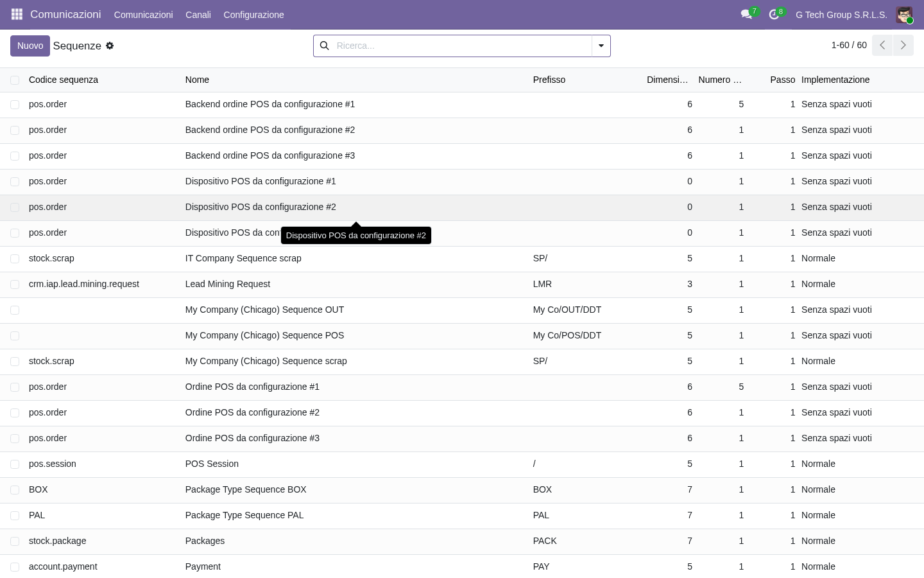Click the search magnifier icon
The height and width of the screenshot is (578, 924).
pos(325,46)
